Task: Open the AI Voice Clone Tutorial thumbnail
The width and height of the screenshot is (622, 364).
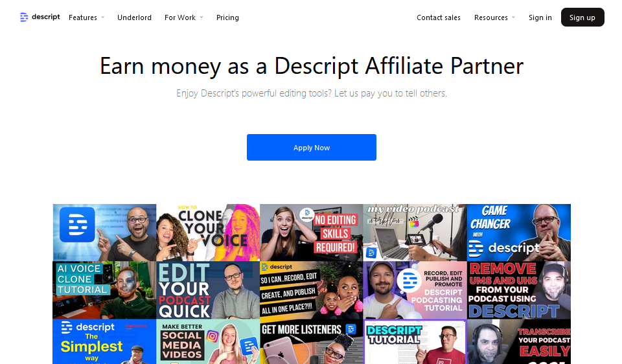Action: 104,290
